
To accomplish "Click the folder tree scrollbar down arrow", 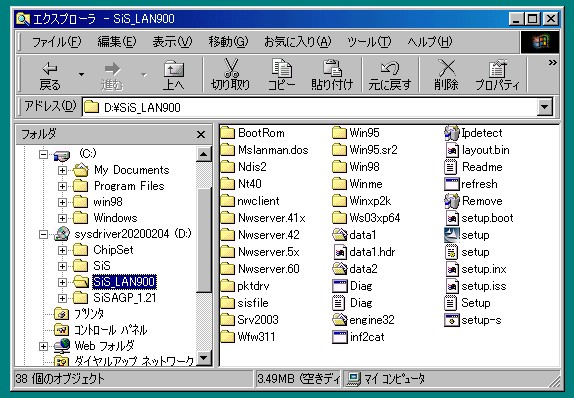I will pos(204,357).
